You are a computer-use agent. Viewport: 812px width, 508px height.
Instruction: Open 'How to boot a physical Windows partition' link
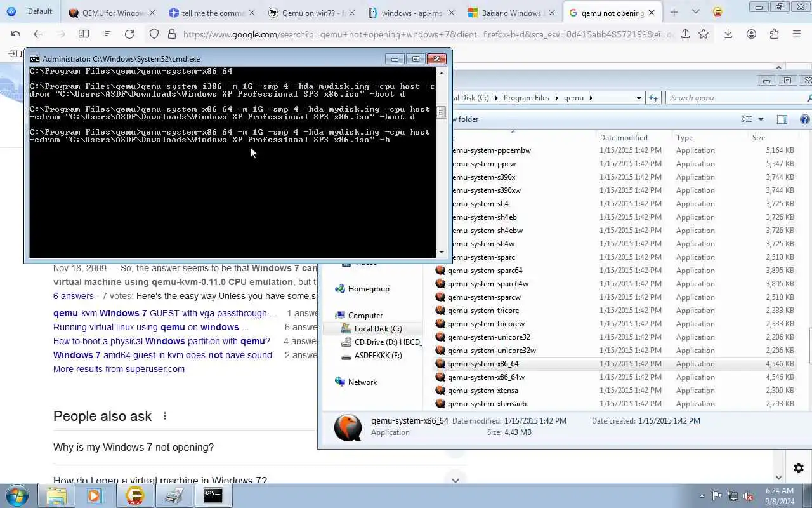tap(161, 341)
